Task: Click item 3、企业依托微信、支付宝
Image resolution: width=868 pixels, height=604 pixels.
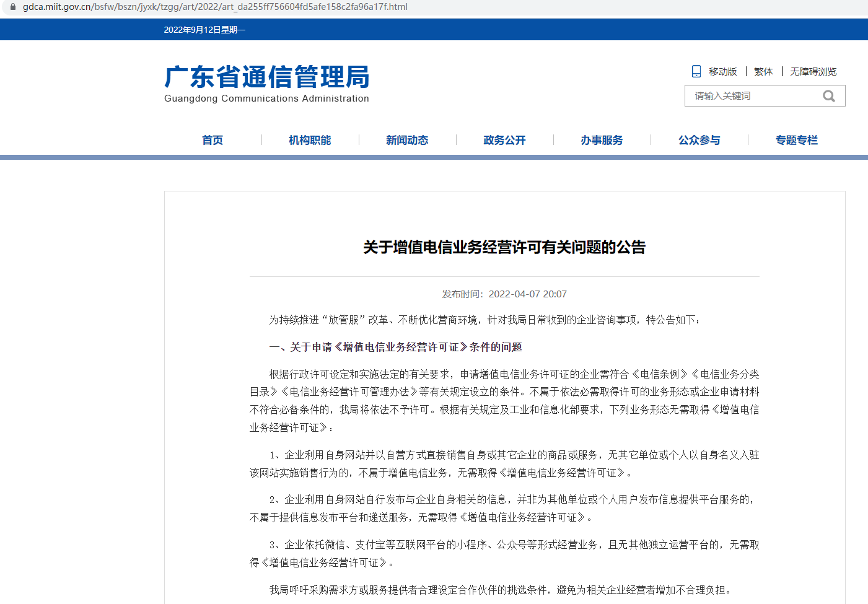Action: coord(504,553)
